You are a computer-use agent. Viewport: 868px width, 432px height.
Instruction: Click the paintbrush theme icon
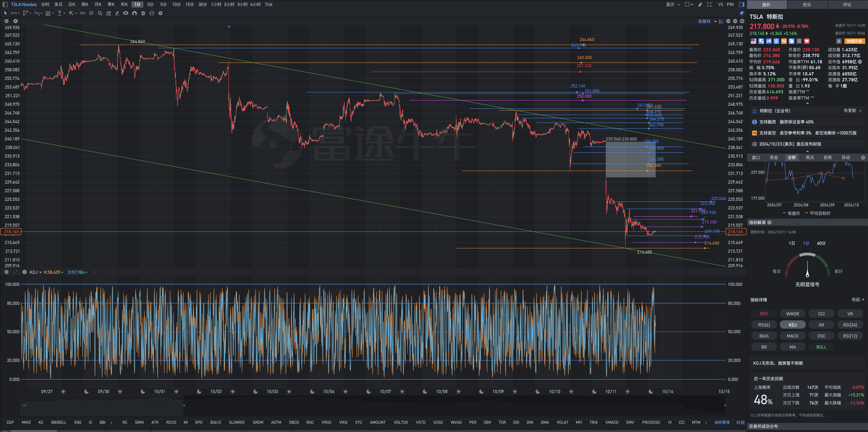700,4
